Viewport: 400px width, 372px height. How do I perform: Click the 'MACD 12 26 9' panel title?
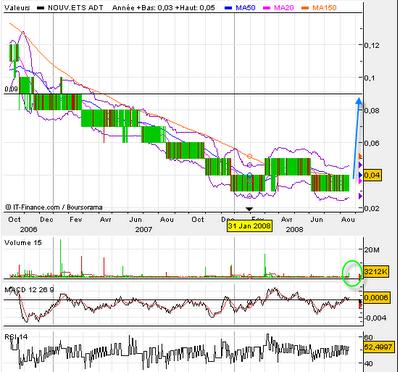coord(29,290)
